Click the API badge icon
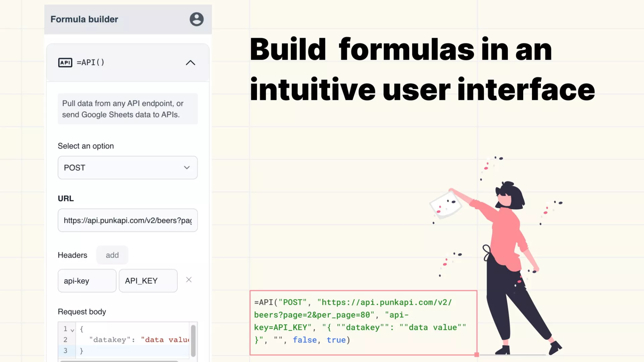Screen dimensions: 644x362 (65, 62)
